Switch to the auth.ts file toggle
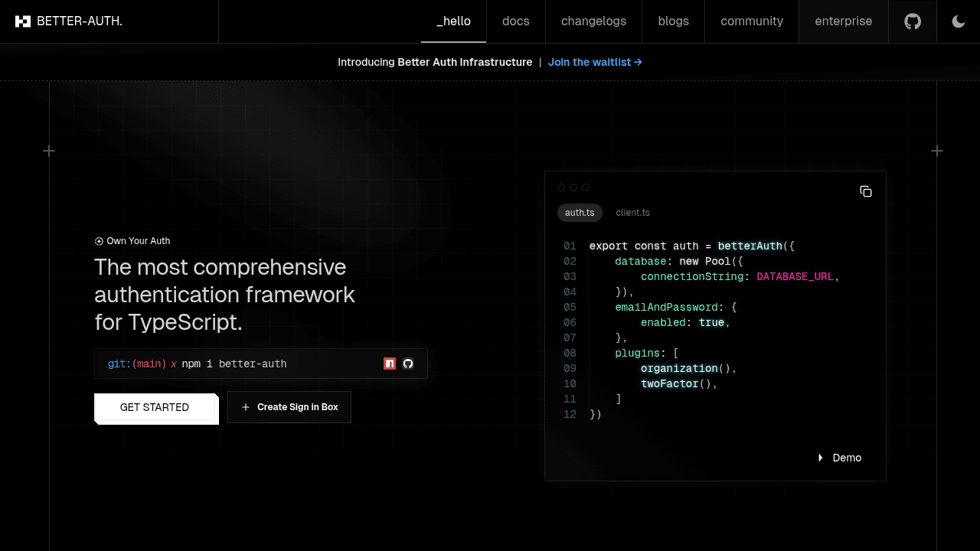The height and width of the screenshot is (551, 980). [x=580, y=213]
